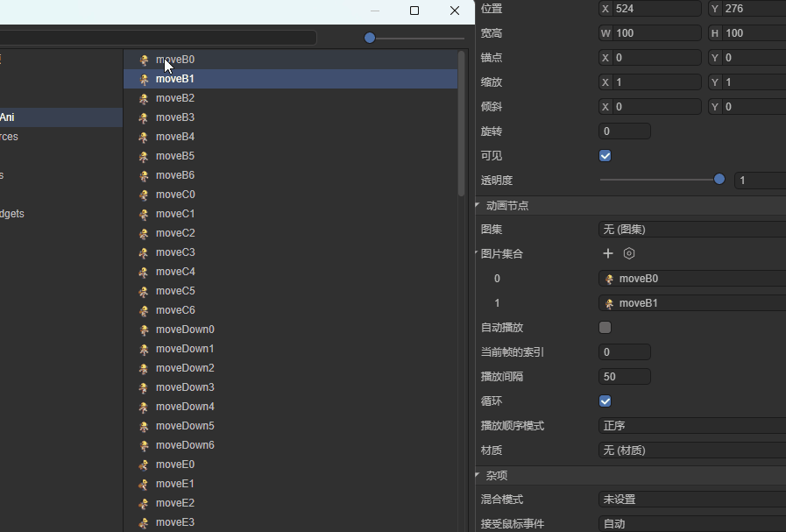
Task: Click the 播放间隔 input field showing 50
Action: tap(624, 376)
